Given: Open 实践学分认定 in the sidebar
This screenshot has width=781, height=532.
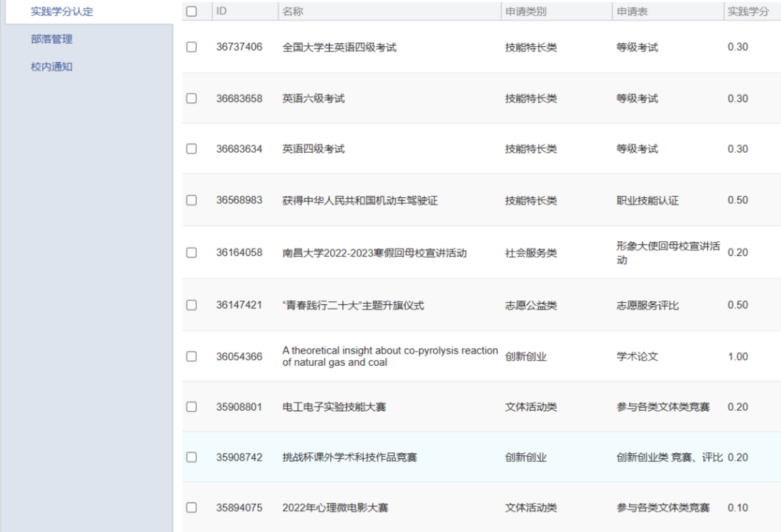Looking at the screenshot, I should point(62,12).
